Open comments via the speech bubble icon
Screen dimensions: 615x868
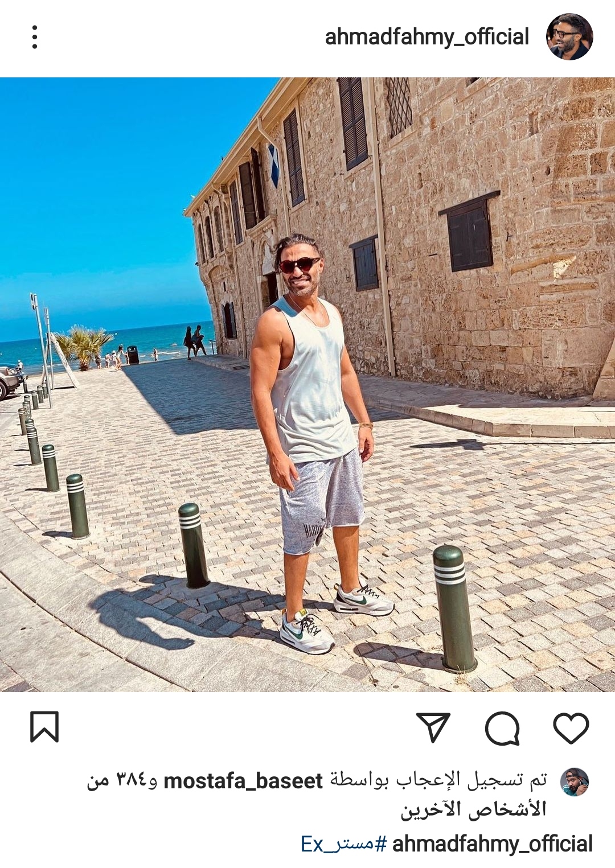[x=502, y=728]
